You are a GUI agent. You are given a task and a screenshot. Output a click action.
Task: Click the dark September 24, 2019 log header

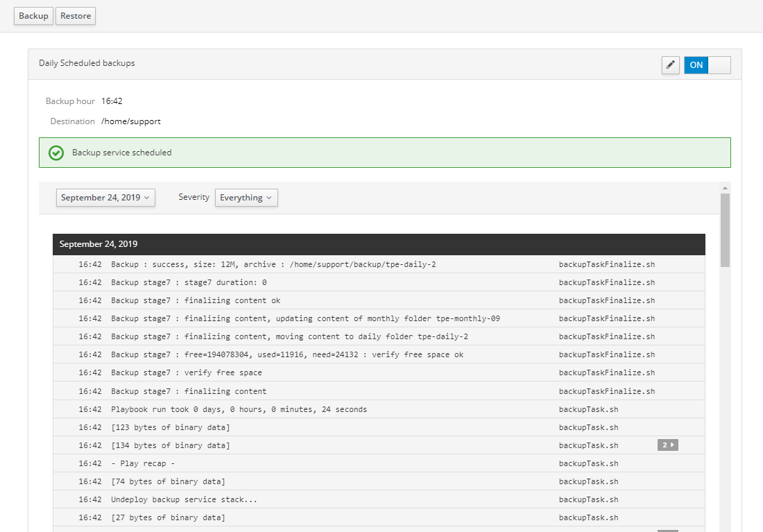(x=378, y=244)
